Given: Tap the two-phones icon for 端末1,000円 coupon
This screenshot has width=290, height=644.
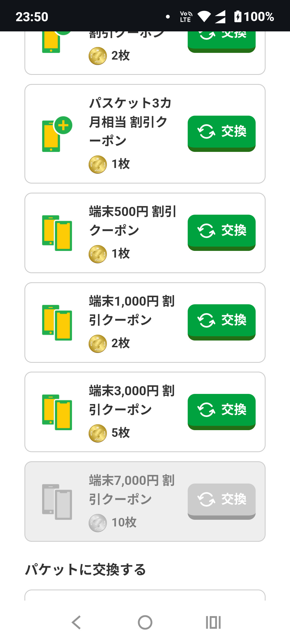Looking at the screenshot, I should (57, 323).
